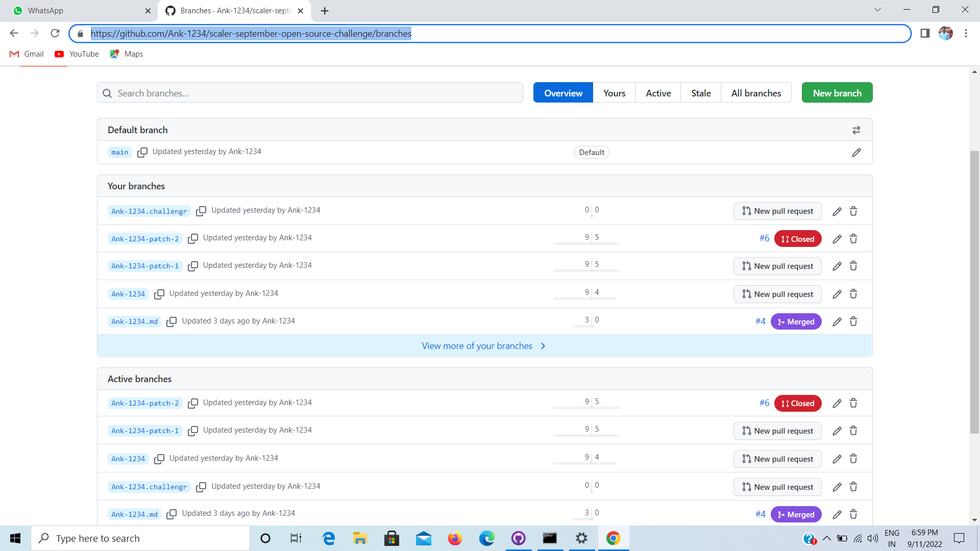Click the ahead/behind bar for Ank-1234-patch-2
Viewport: 980px width, 551px height.
(586, 243)
